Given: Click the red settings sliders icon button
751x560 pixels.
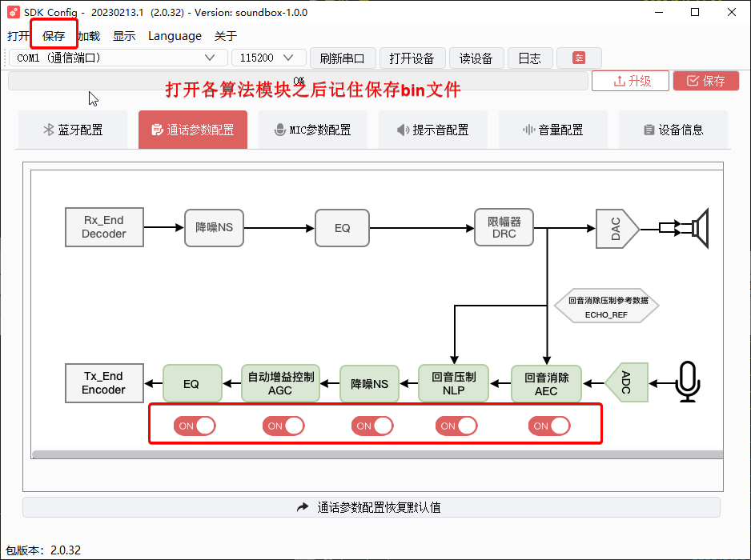Looking at the screenshot, I should (x=579, y=58).
